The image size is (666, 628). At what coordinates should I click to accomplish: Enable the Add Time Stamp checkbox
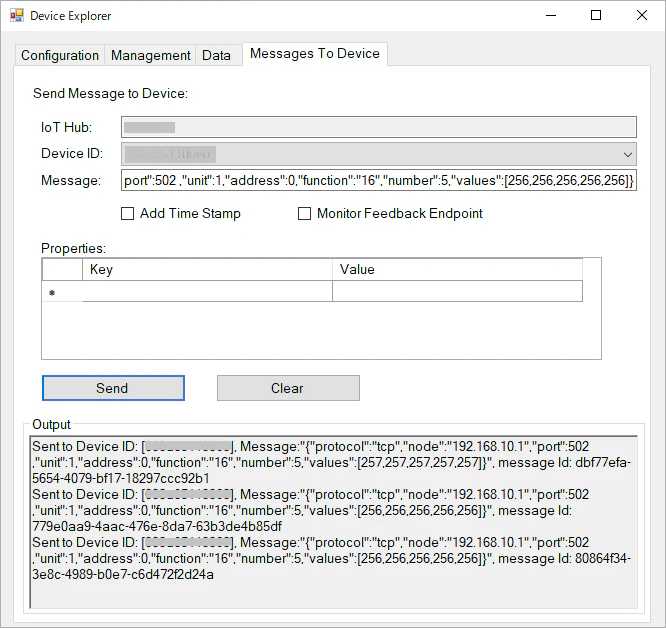click(x=127, y=213)
